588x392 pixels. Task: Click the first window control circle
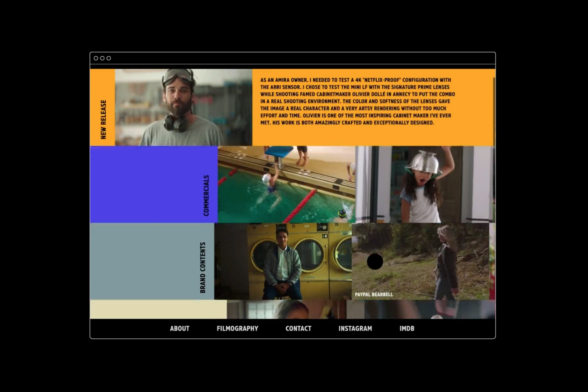click(x=96, y=58)
